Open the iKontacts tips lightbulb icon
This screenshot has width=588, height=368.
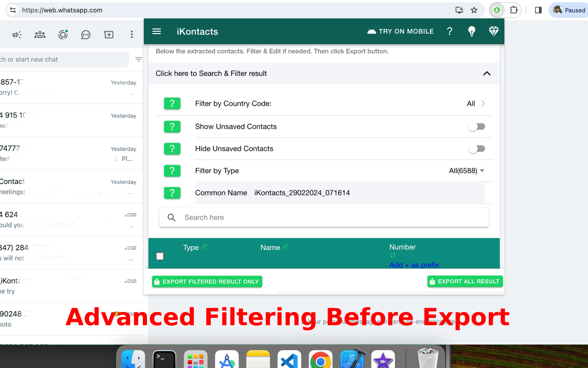(471, 31)
